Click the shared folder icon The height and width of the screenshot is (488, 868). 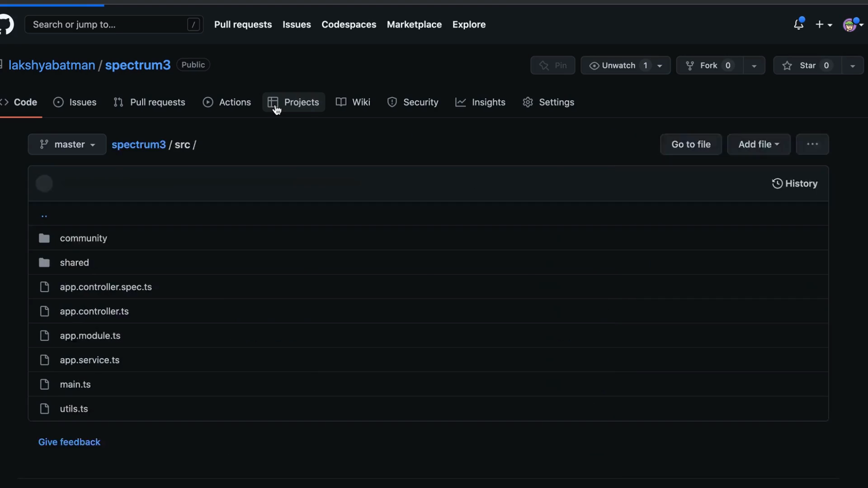(x=44, y=263)
